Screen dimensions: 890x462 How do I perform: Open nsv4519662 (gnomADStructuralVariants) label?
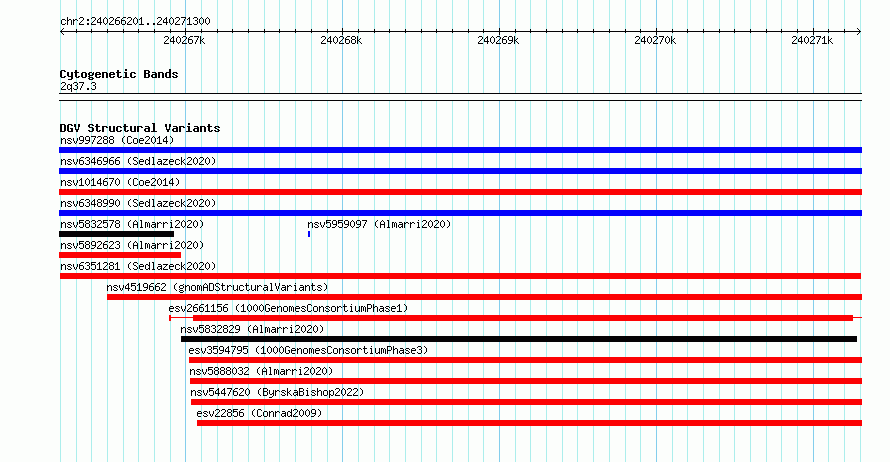pos(217,287)
